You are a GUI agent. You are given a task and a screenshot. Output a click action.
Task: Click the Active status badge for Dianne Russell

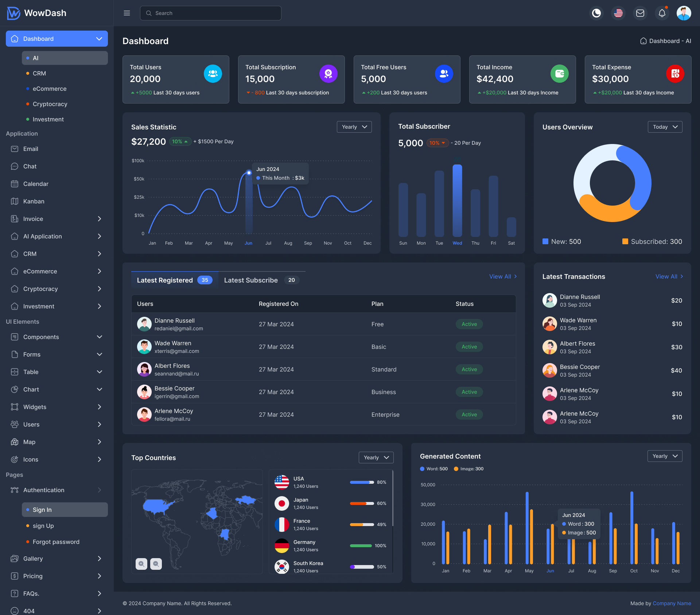click(x=469, y=324)
